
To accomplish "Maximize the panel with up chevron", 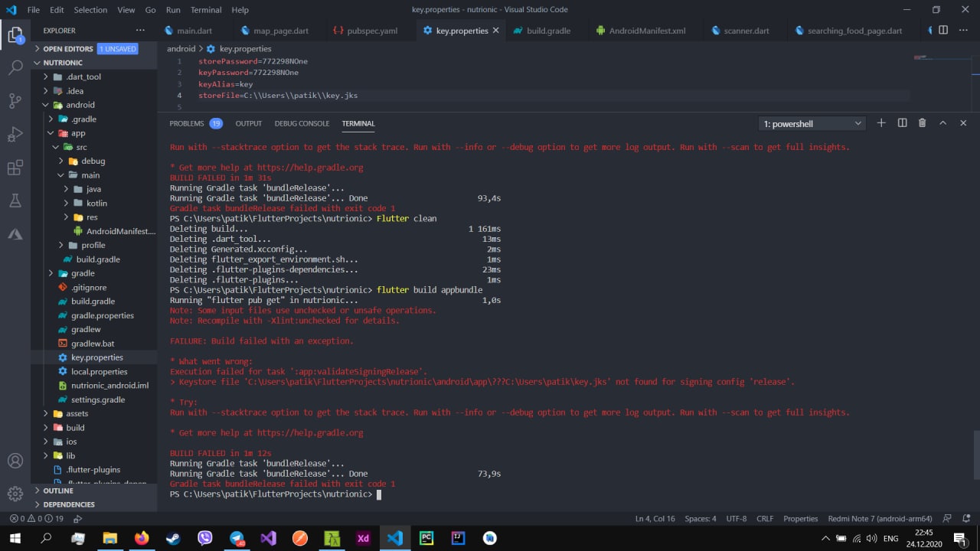I will (x=942, y=123).
